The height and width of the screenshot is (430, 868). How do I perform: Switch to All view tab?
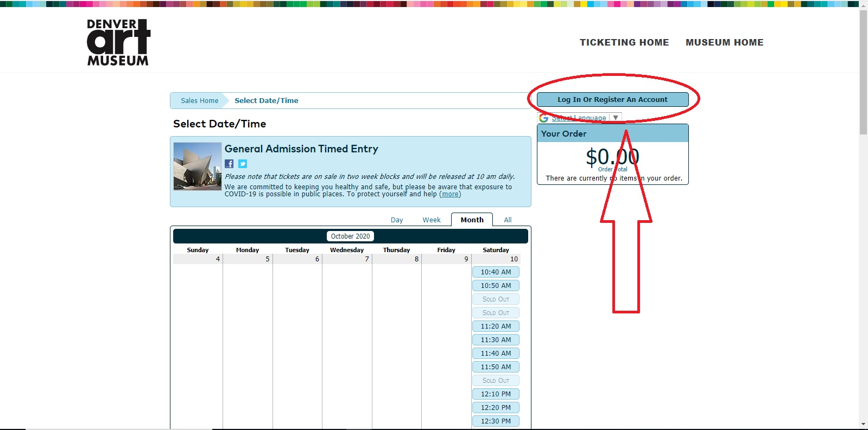[x=508, y=220]
